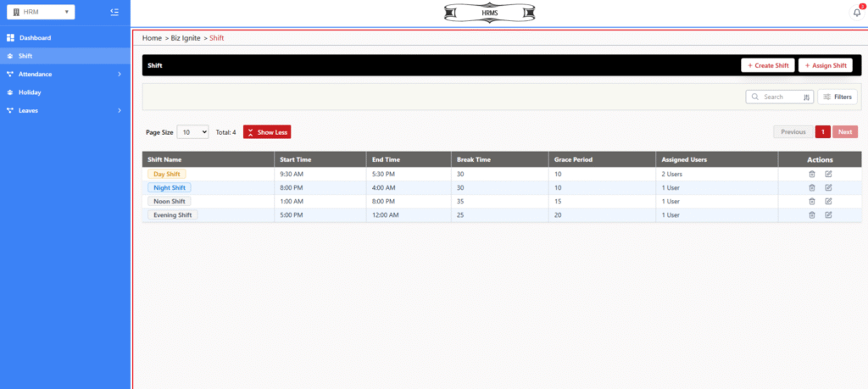Open the Page Size dropdown

point(192,132)
